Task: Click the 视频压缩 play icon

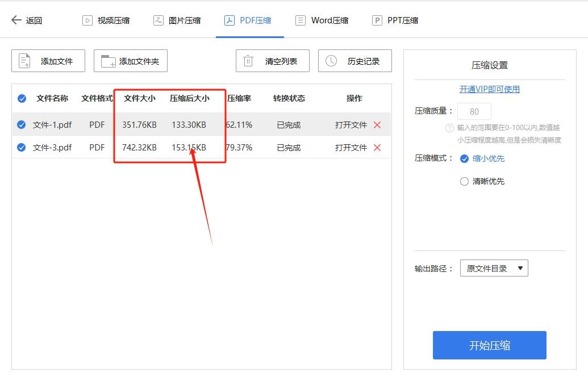Action: (x=87, y=20)
